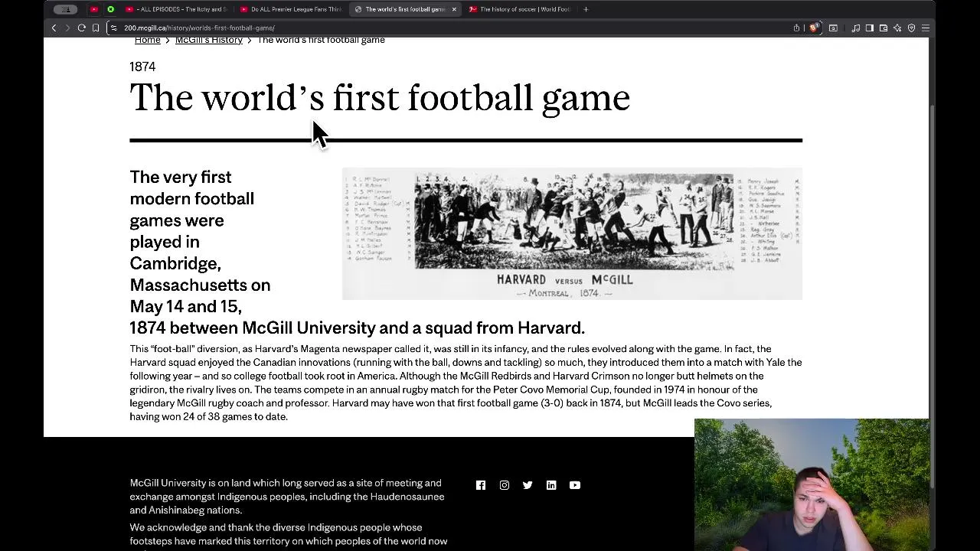980x551 pixels.
Task: Click the share icon in the address bar
Action: point(796,28)
